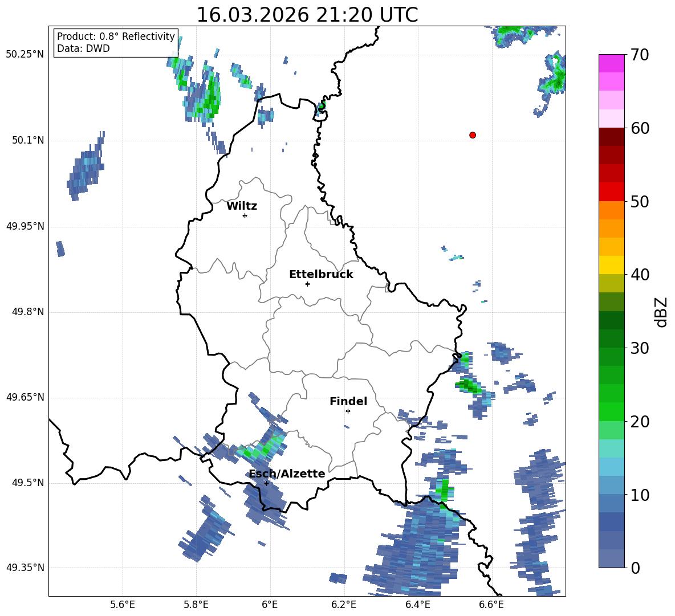Click the 49.65°N latitude label
This screenshot has height=616, width=675.
(25, 397)
